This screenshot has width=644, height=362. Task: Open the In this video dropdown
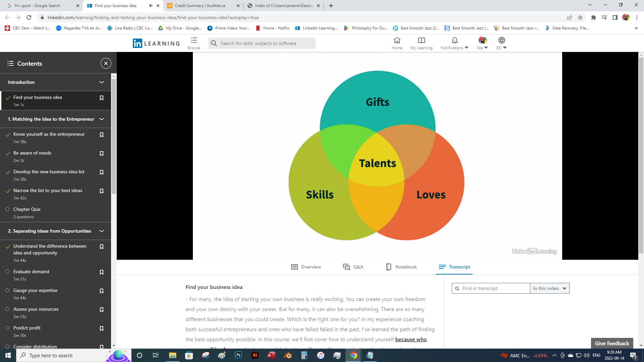pyautogui.click(x=549, y=288)
